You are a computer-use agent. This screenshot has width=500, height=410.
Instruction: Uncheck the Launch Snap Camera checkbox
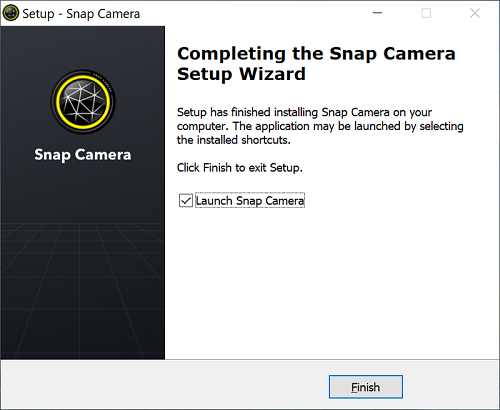click(x=186, y=201)
